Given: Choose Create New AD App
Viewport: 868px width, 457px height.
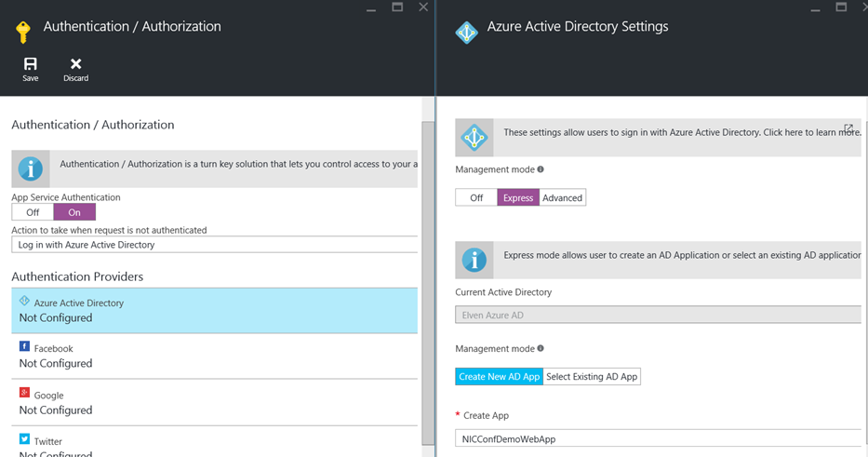Looking at the screenshot, I should (500, 377).
